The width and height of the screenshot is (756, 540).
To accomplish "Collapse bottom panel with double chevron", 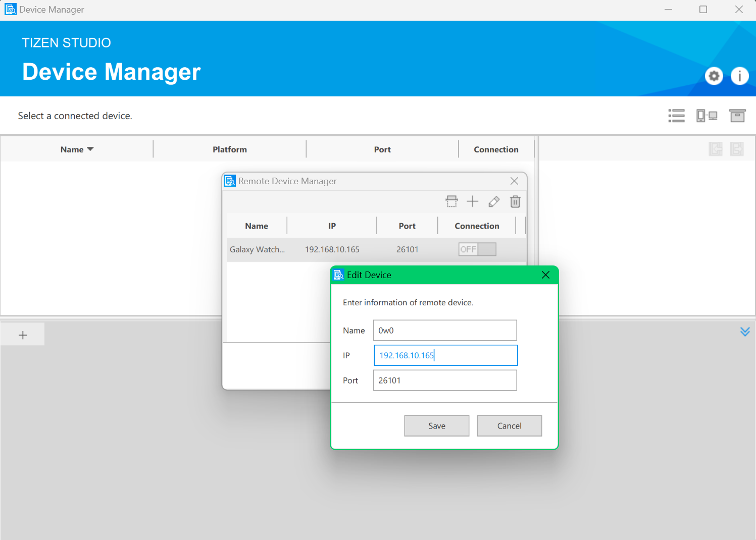I will point(744,332).
